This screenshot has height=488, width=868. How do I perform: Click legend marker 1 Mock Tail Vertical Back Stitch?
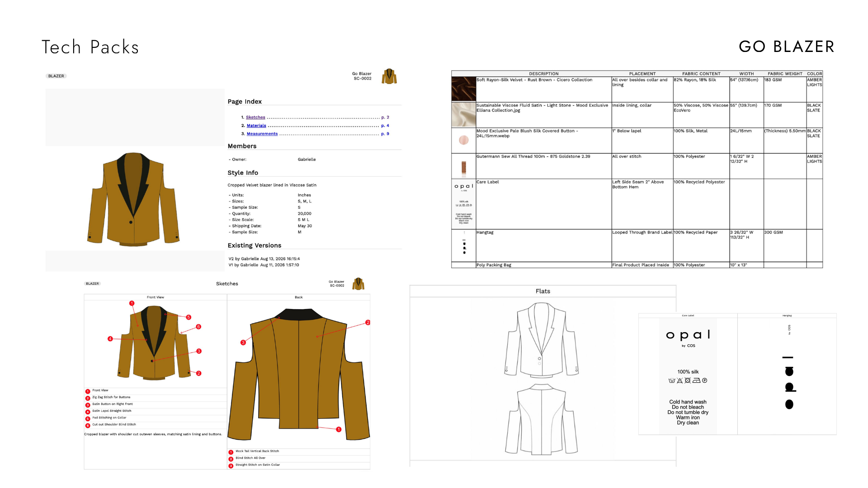point(231,452)
